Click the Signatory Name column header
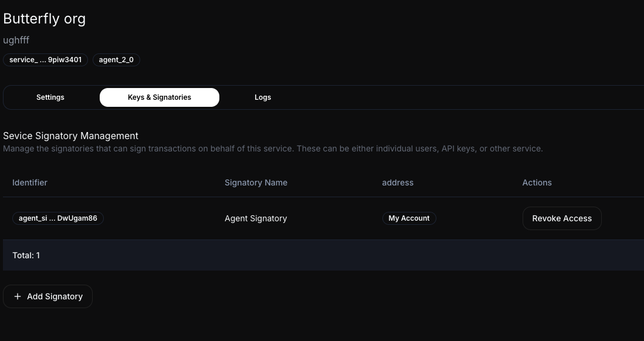Screen dimensions: 644x341 tap(256, 183)
